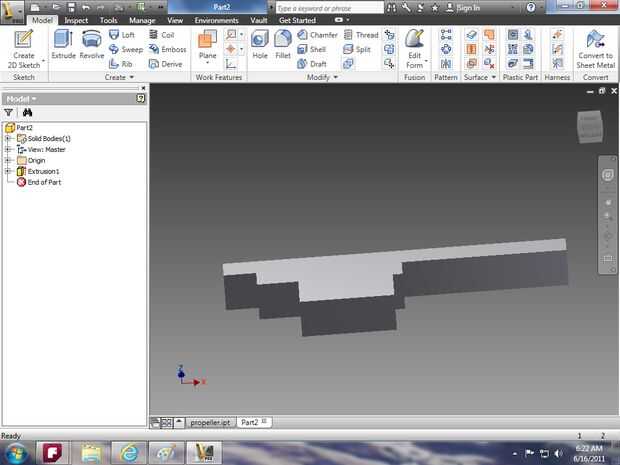Click Create 2D Sketch

[x=24, y=49]
